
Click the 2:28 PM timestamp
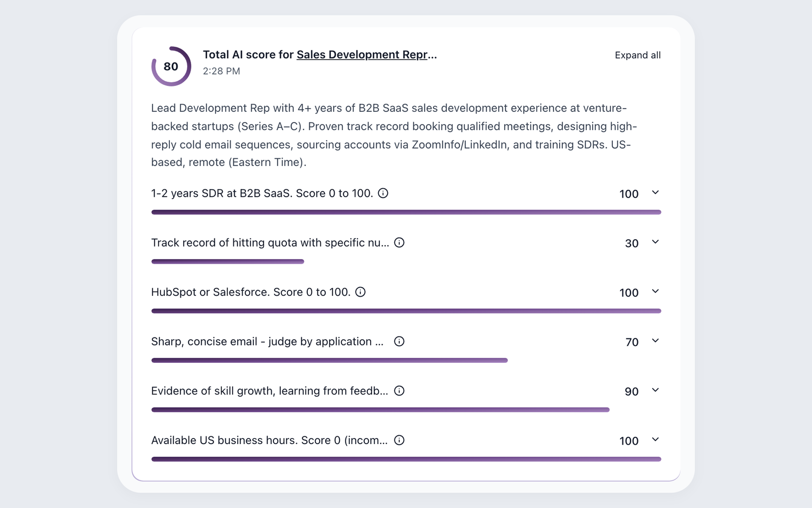(x=221, y=71)
